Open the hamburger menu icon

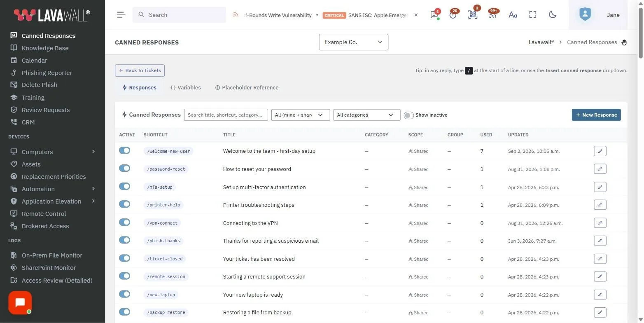click(x=121, y=15)
